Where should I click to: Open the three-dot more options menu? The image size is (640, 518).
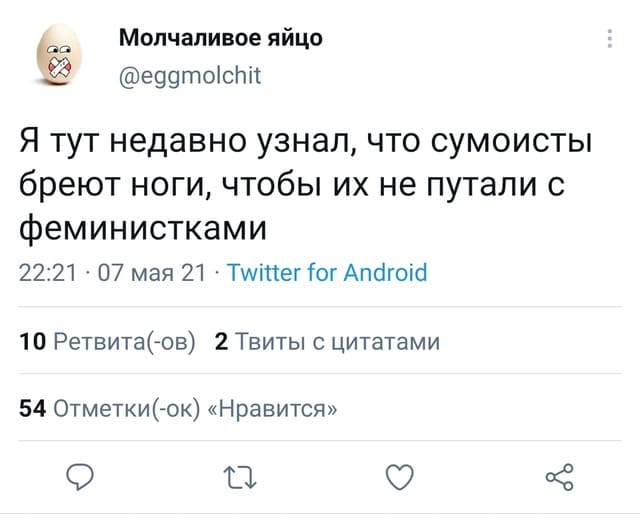tap(611, 39)
